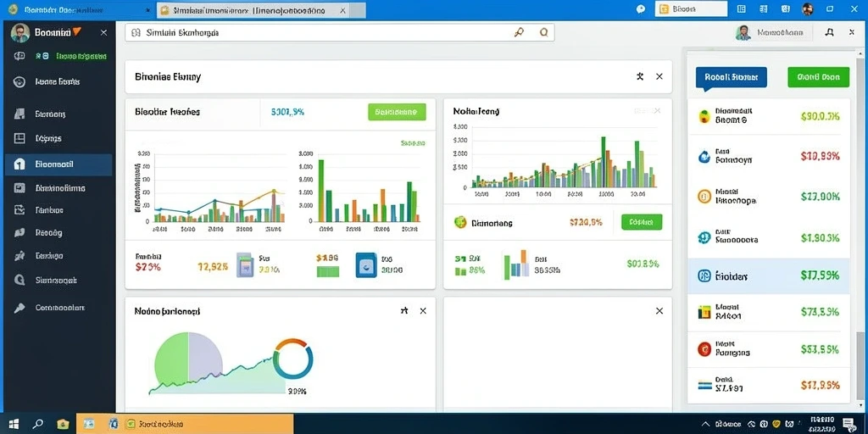868x434 pixels.
Task: Click the right panel vertical scrollbar
Action: coord(859,367)
